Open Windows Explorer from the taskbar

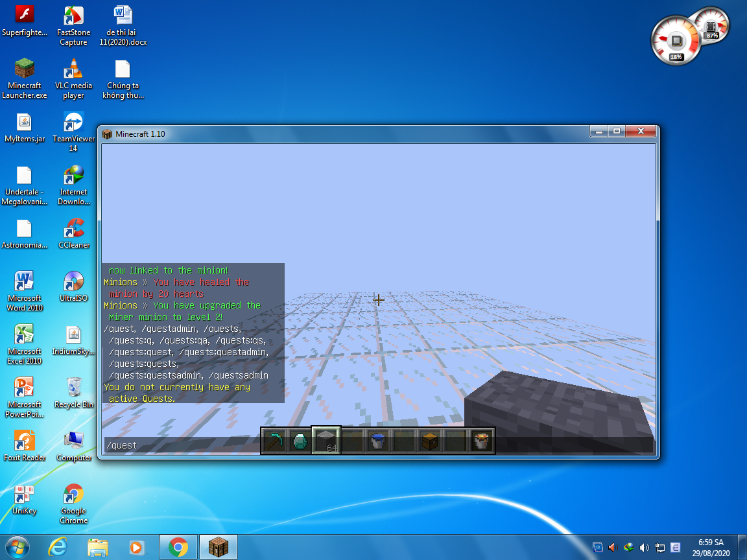[98, 548]
